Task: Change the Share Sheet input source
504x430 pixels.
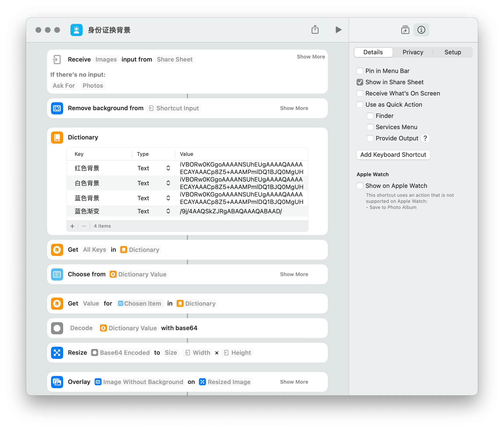Action: (175, 60)
